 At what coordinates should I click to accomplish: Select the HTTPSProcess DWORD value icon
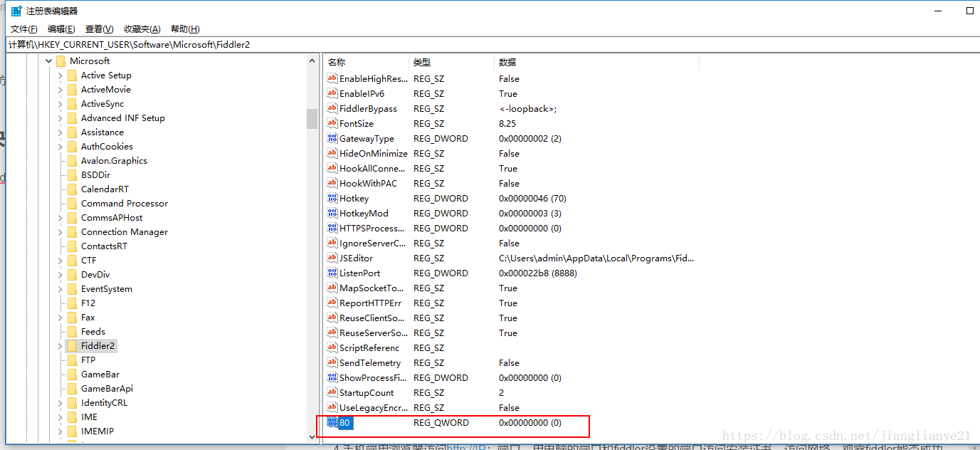(332, 228)
